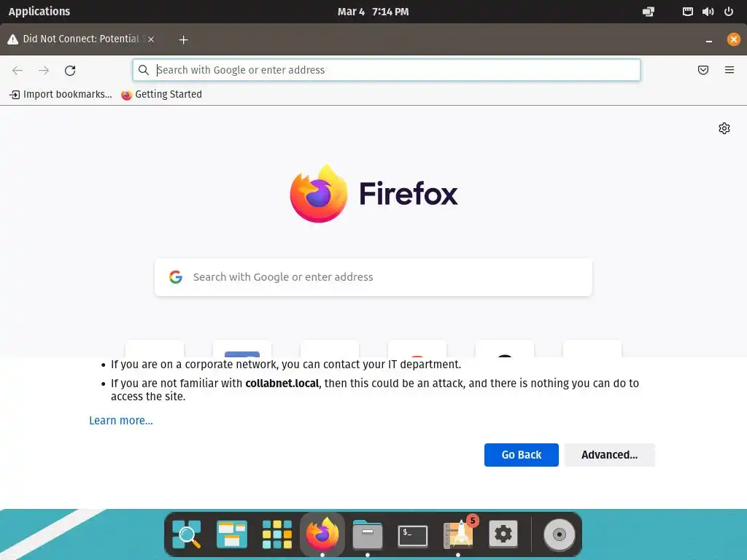Click the Firefox back arrow button

18,71
